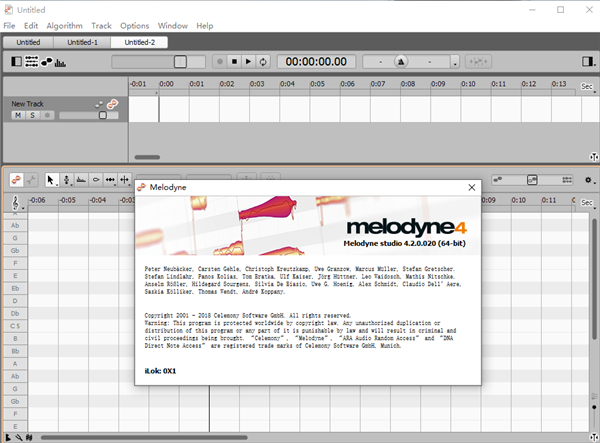Select the Pitch tool
Viewport: 600px width, 443px height.
pos(67,180)
